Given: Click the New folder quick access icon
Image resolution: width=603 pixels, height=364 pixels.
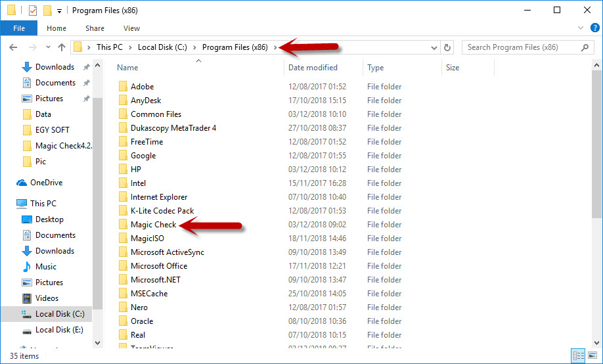Looking at the screenshot, I should pyautogui.click(x=47, y=11).
